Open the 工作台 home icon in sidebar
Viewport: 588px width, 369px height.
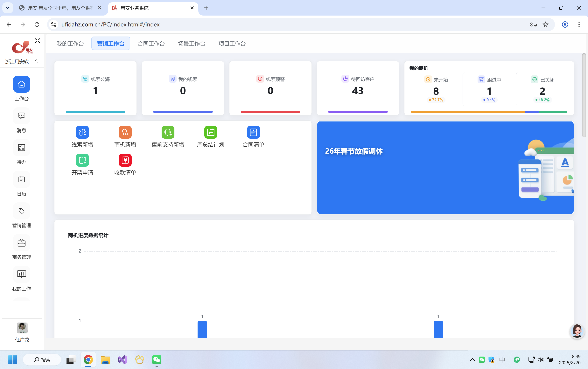(21, 84)
